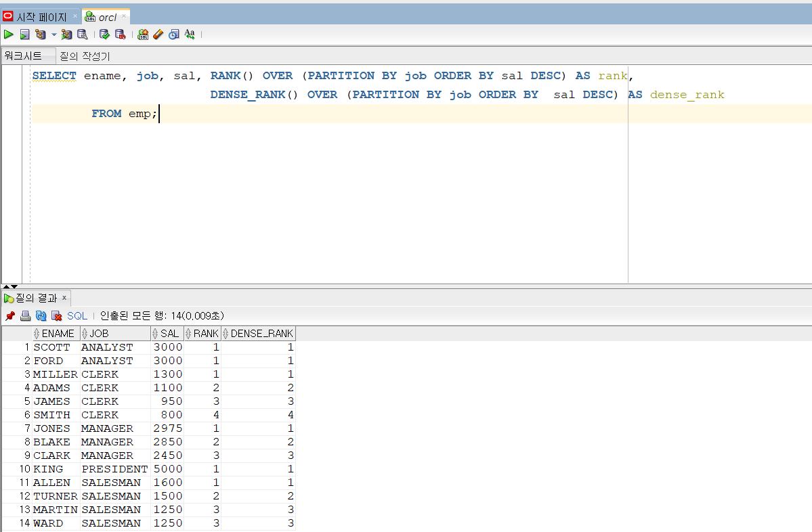Image resolution: width=812 pixels, height=532 pixels.
Task: Print the query results
Action: [25, 315]
